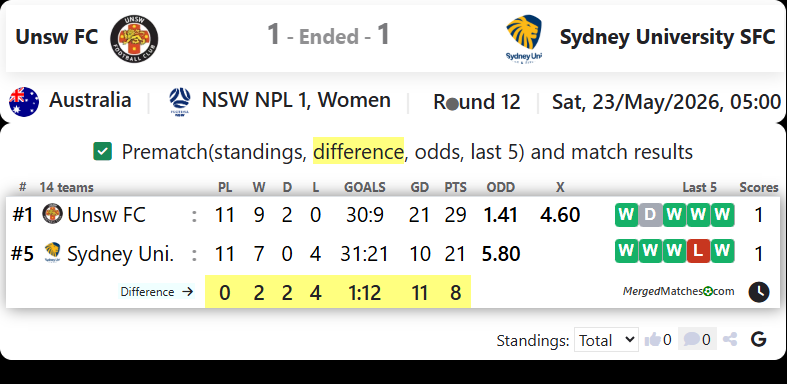Click the first W badge in Unsw FC last 5
Screen dimensions: 787x384
[x=626, y=215]
